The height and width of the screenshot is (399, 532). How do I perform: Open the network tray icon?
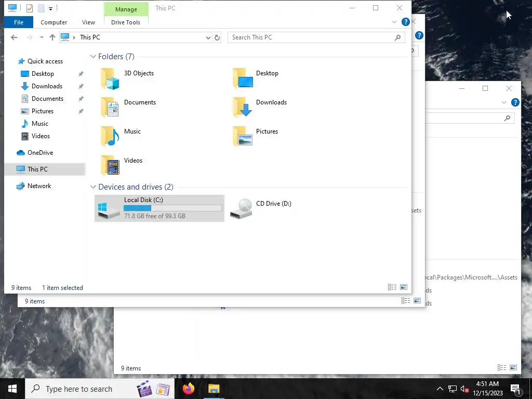453,389
